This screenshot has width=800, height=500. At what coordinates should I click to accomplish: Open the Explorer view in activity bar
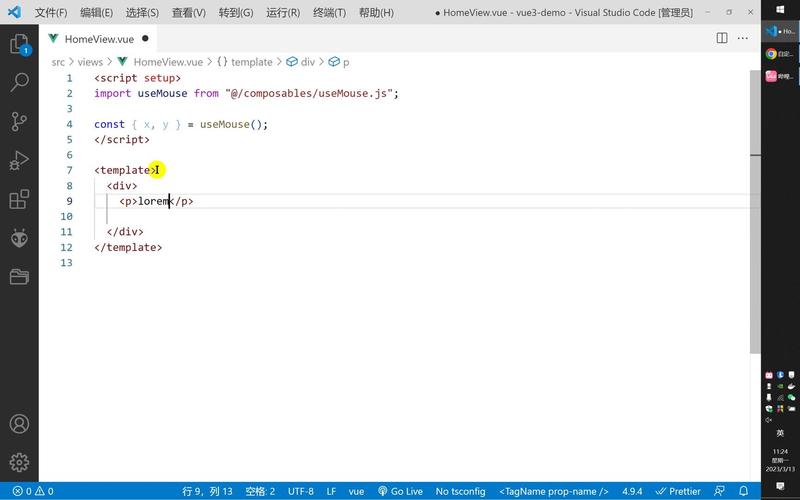pyautogui.click(x=19, y=44)
